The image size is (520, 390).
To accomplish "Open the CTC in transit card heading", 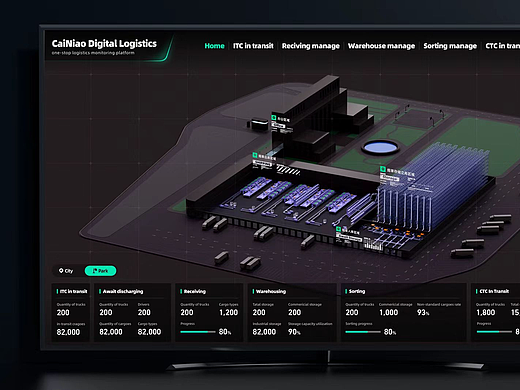I will coord(494,291).
